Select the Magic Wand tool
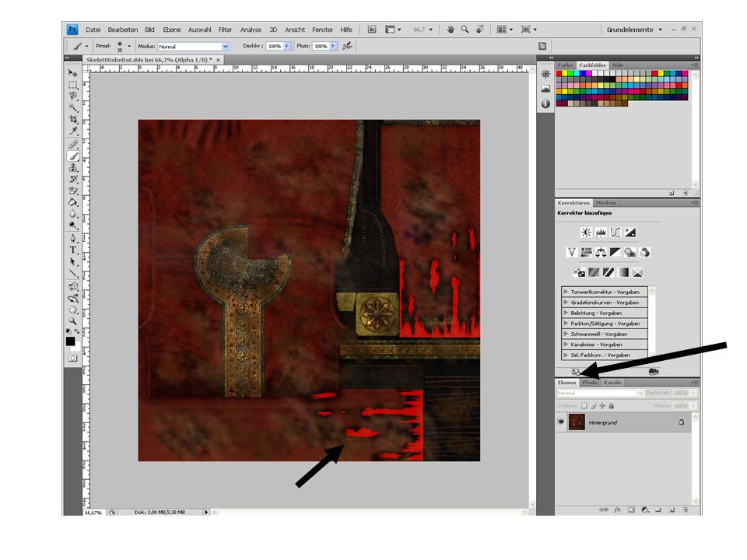 pos(72,107)
